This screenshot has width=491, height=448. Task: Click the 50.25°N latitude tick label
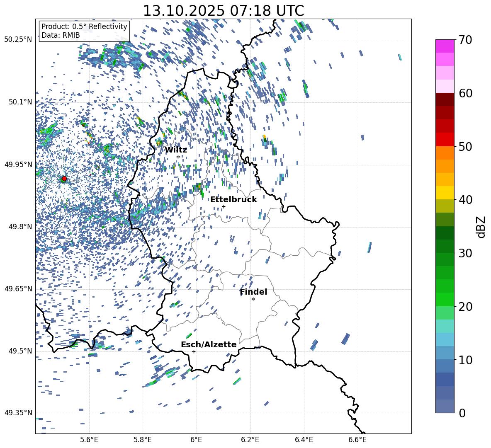(18, 40)
